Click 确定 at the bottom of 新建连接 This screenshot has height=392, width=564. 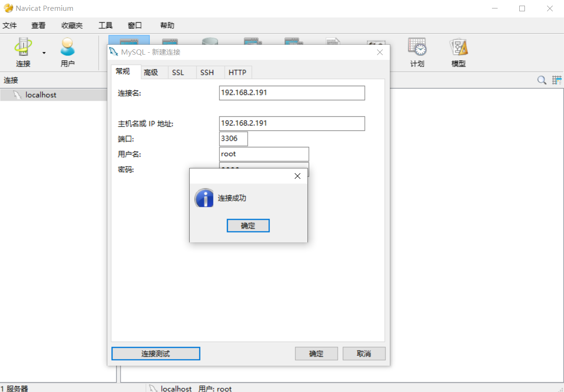coord(316,353)
